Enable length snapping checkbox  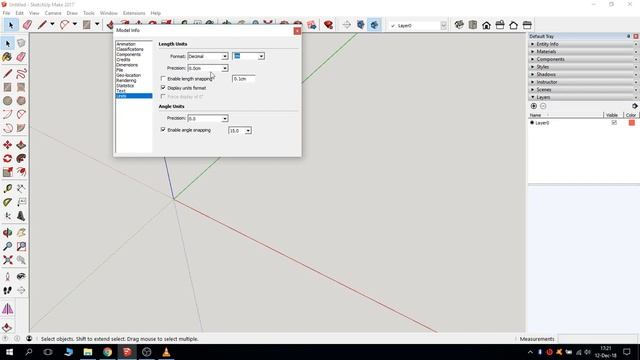coord(163,78)
